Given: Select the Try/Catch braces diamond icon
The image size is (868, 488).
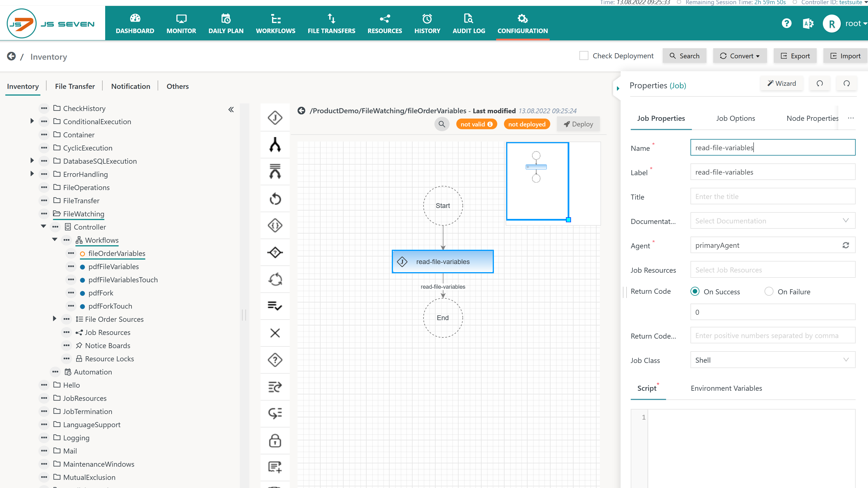Looking at the screenshot, I should [x=275, y=225].
